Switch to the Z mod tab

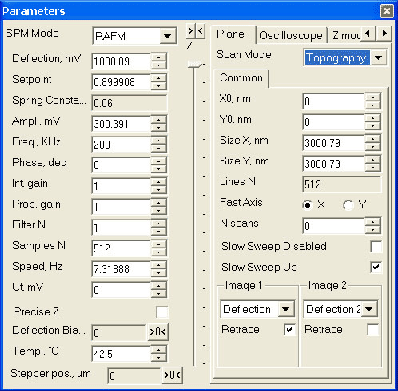(x=345, y=35)
